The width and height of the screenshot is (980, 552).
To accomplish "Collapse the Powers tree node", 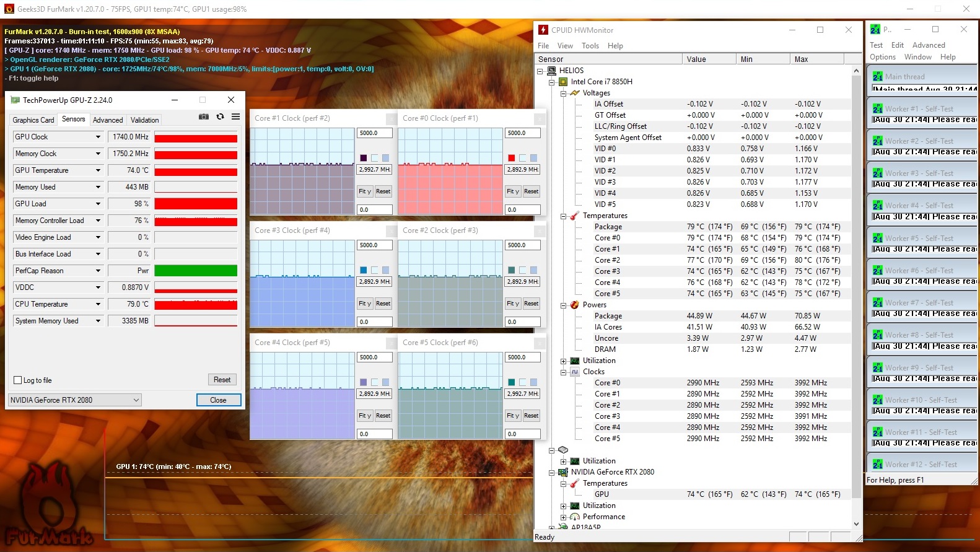I will pos(563,305).
